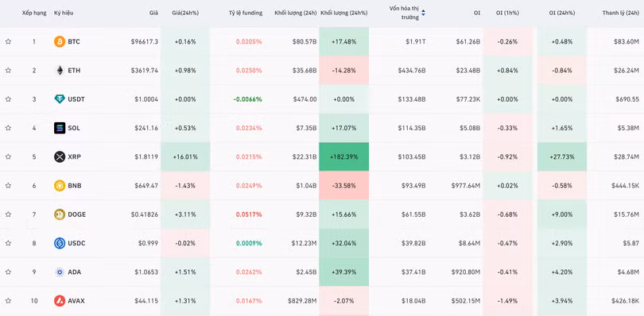The height and width of the screenshot is (316, 644).
Task: Click SOL open interest $5.08B
Action: pos(467,128)
